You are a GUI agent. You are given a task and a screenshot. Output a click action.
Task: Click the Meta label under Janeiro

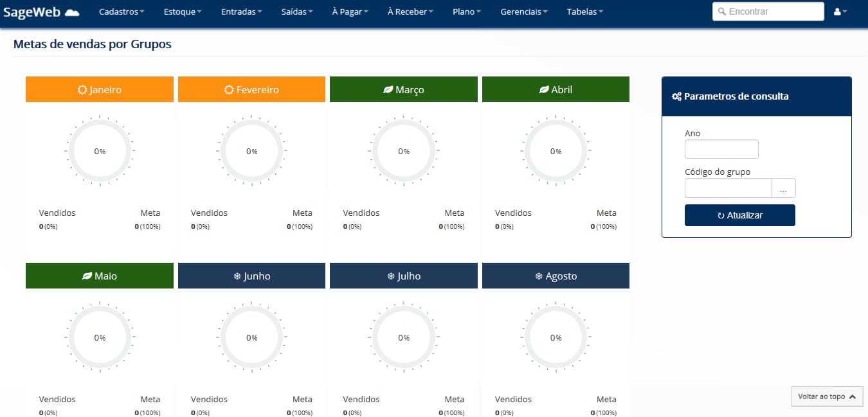(x=150, y=213)
